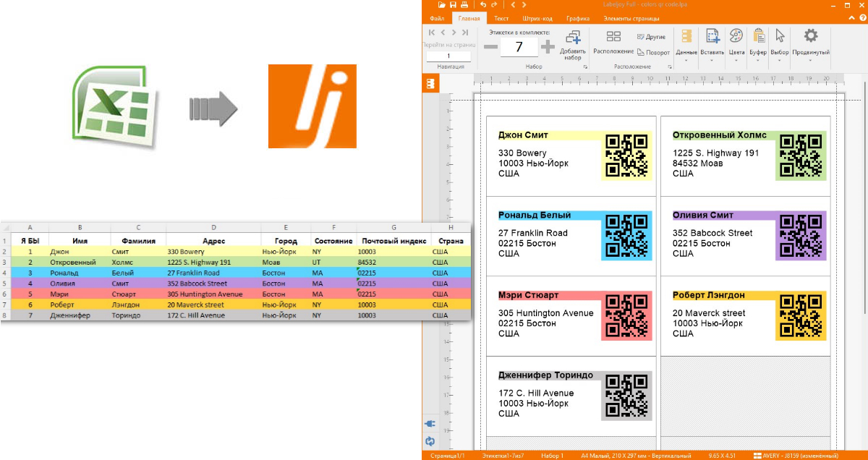This screenshot has height=460, width=868.
Task: Click QR code on Джон Смит label
Action: 626,156
